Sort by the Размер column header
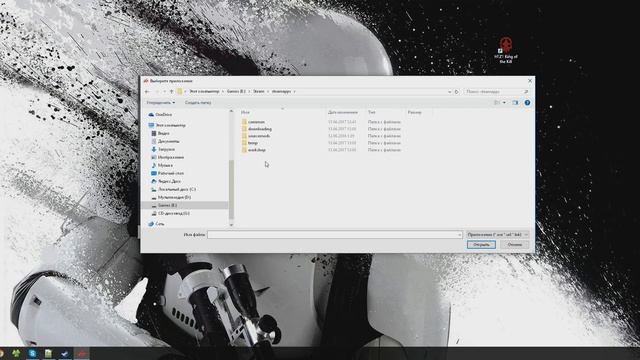Image resolution: width=640 pixels, height=360 pixels. 414,112
